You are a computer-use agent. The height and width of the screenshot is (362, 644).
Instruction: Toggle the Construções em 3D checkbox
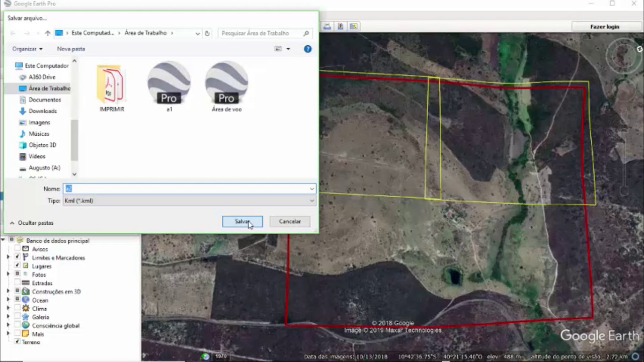[x=18, y=291]
